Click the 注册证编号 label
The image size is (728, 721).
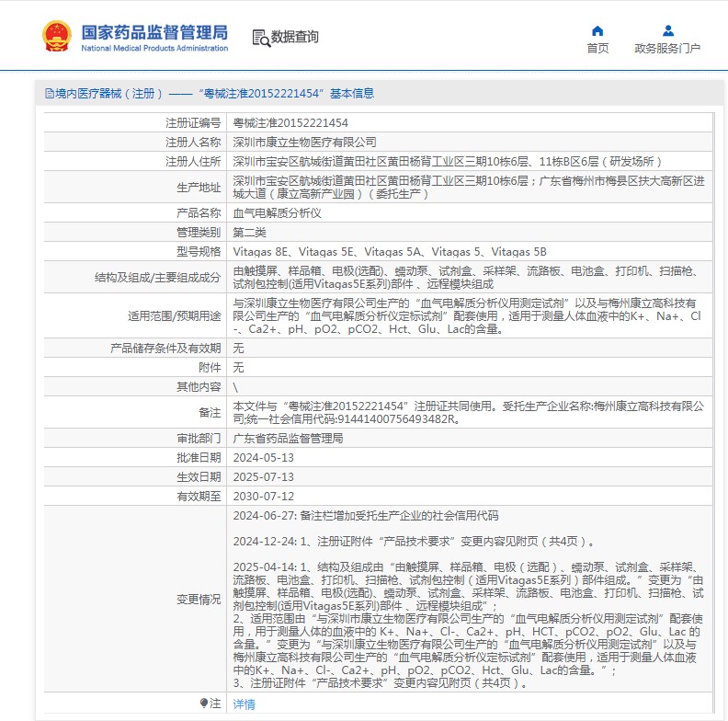pyautogui.click(x=193, y=122)
